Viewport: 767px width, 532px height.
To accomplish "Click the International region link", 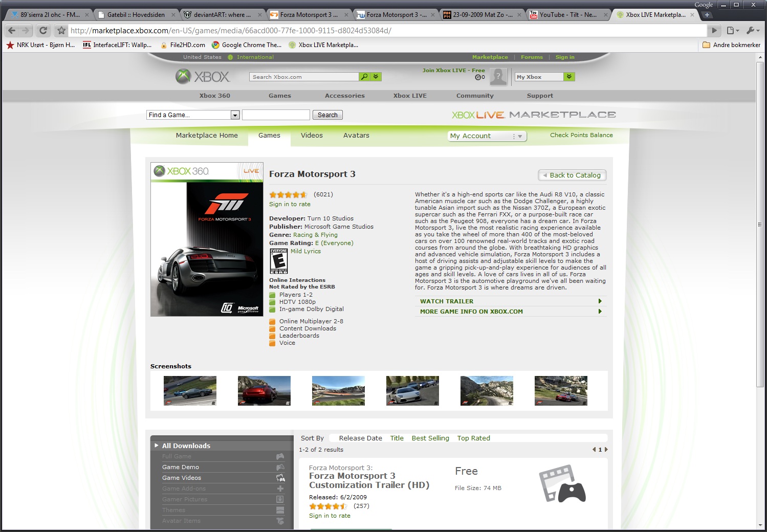I will 255,57.
